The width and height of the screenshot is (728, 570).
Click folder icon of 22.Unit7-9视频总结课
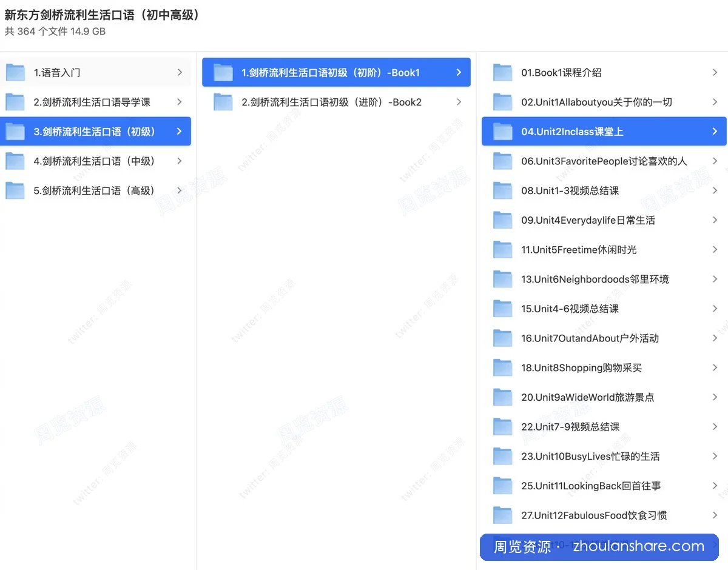503,427
